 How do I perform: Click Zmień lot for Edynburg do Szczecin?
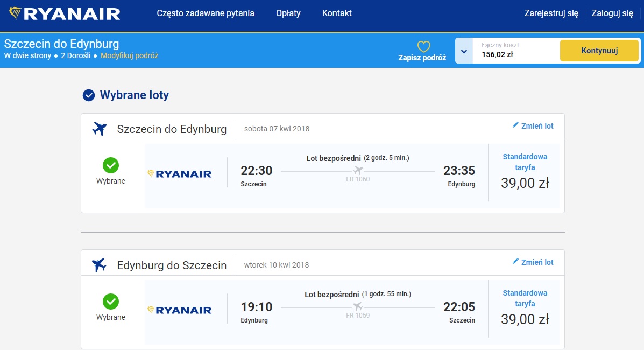point(537,262)
